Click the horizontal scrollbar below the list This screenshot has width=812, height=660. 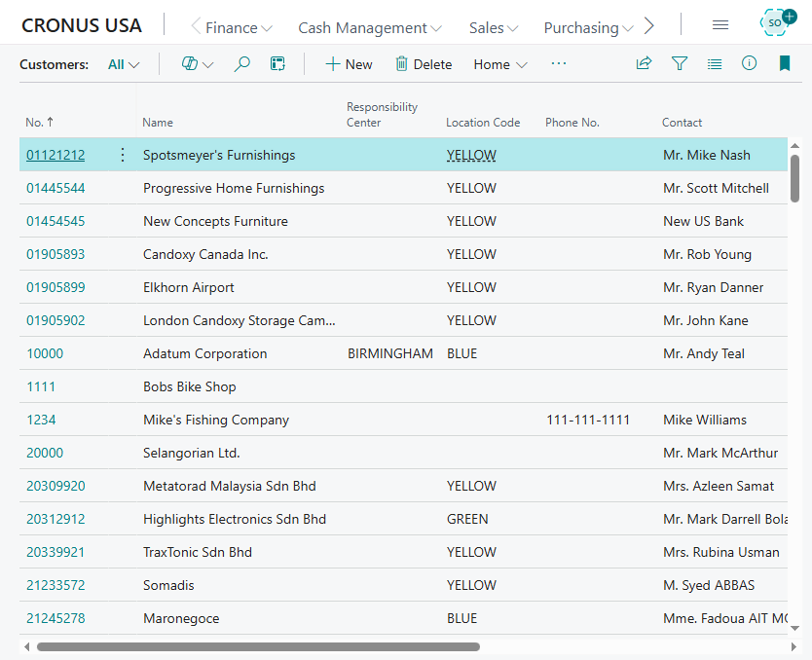point(258,646)
